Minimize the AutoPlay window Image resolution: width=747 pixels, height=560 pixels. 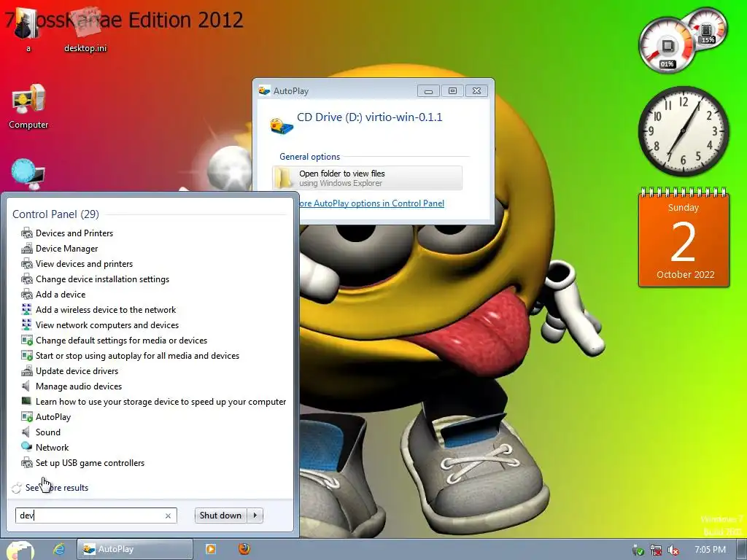tap(428, 91)
